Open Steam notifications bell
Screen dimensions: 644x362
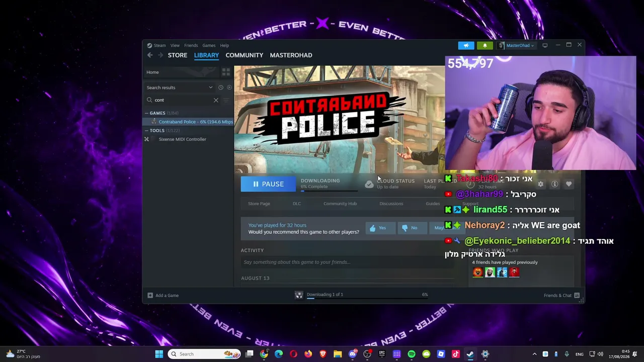485,45
